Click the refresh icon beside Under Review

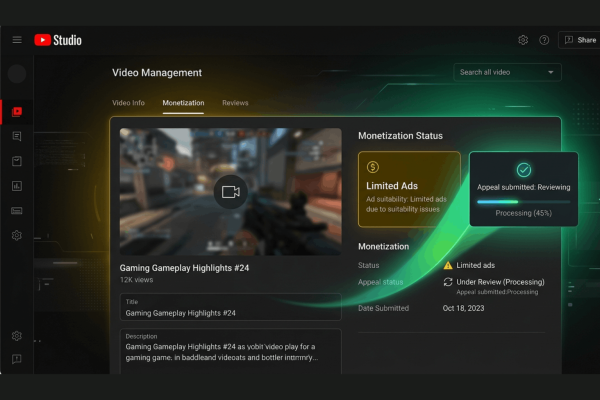[x=448, y=282]
